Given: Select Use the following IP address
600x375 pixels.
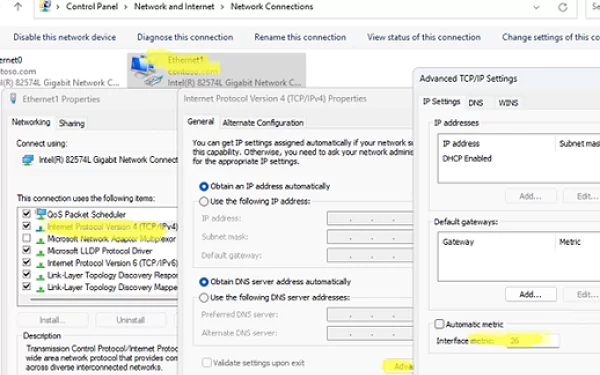Looking at the screenshot, I should point(204,201).
